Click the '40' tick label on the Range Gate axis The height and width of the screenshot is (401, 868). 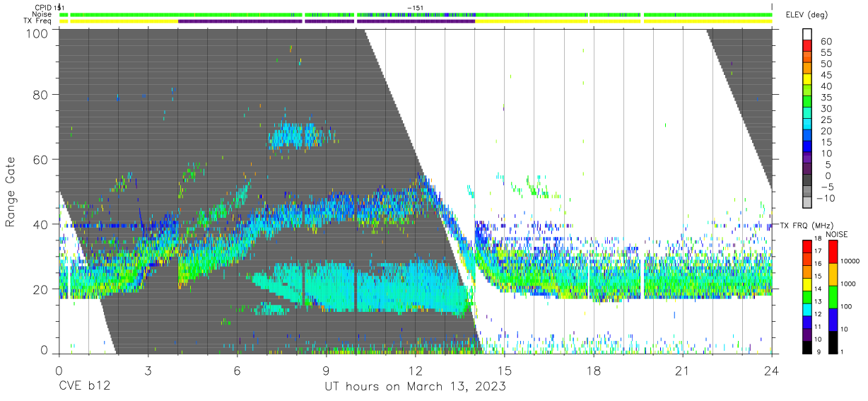click(42, 224)
